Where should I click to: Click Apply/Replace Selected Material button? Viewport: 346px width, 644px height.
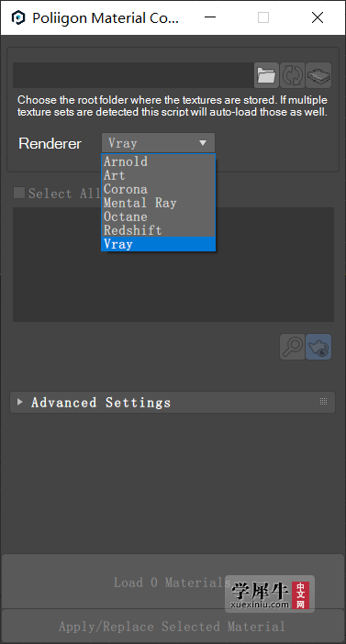click(x=173, y=627)
